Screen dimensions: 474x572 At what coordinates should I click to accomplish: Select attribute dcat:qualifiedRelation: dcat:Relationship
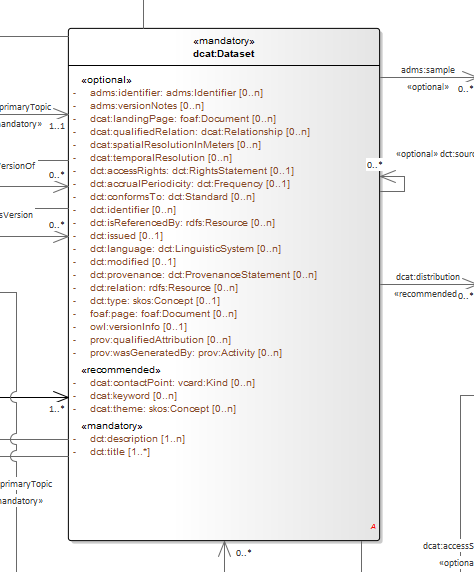[x=200, y=132]
